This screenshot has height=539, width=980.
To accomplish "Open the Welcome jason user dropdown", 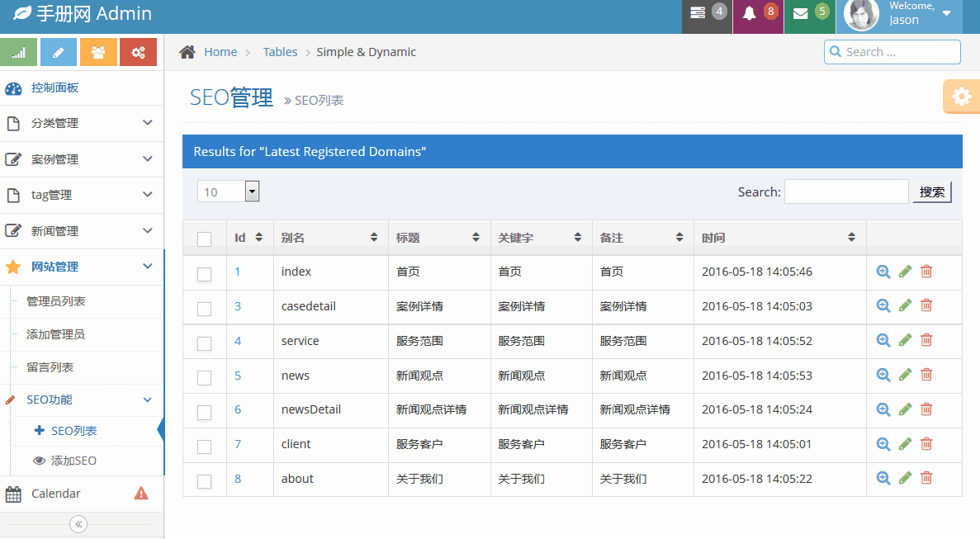I will (x=900, y=14).
